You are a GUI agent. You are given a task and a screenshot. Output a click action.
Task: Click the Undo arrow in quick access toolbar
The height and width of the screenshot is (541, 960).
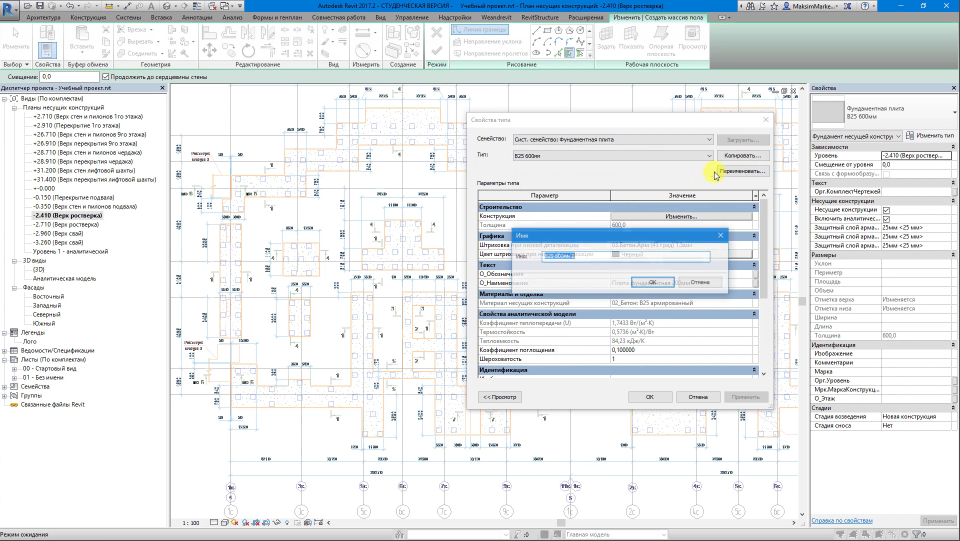(70, 6)
